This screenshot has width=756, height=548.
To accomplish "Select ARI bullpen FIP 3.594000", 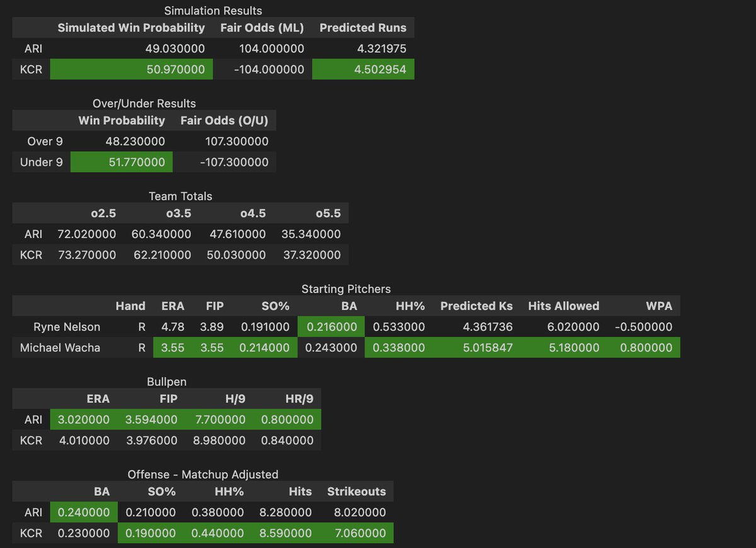I will pyautogui.click(x=151, y=419).
